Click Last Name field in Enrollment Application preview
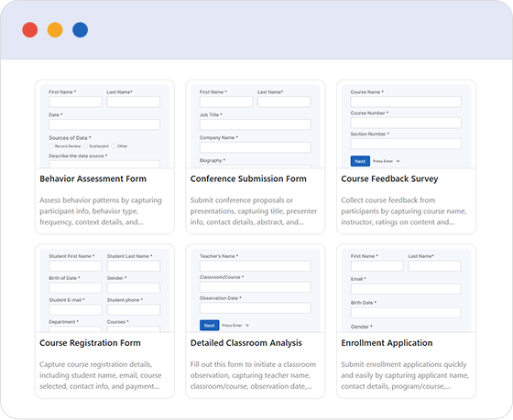The image size is (513, 420). click(x=434, y=265)
